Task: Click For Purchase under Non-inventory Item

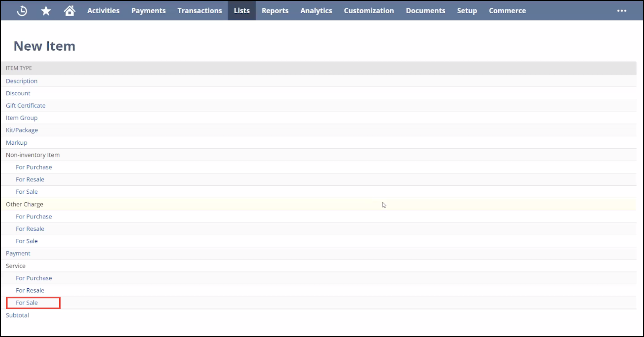Action: 34,167
